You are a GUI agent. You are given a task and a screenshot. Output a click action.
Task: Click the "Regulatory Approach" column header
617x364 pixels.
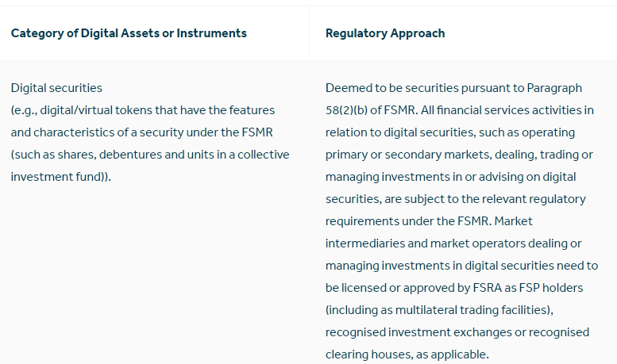(385, 33)
